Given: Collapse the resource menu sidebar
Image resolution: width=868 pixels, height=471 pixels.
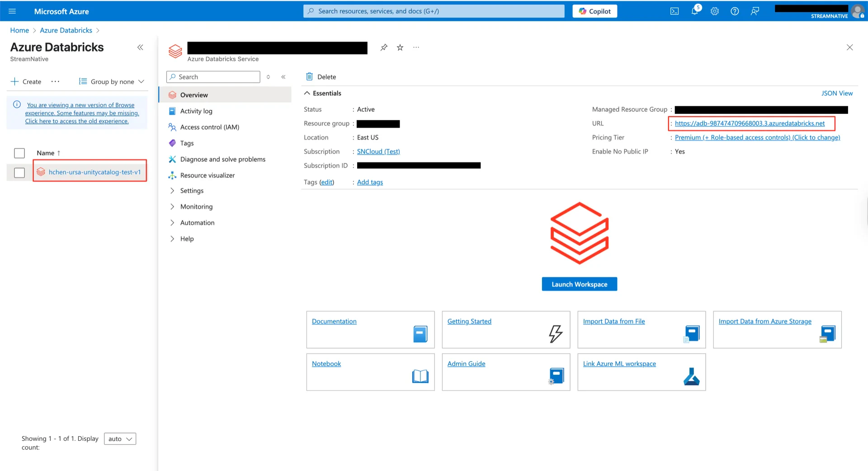Looking at the screenshot, I should [x=283, y=77].
